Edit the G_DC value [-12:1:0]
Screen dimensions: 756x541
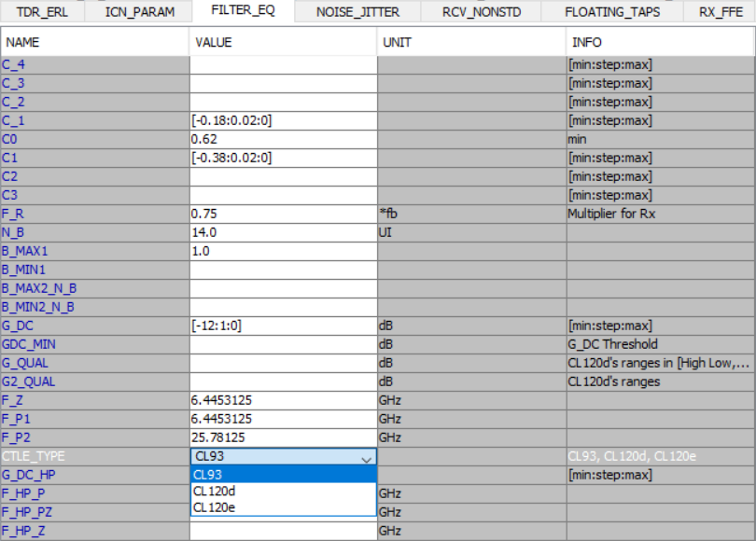pos(284,326)
